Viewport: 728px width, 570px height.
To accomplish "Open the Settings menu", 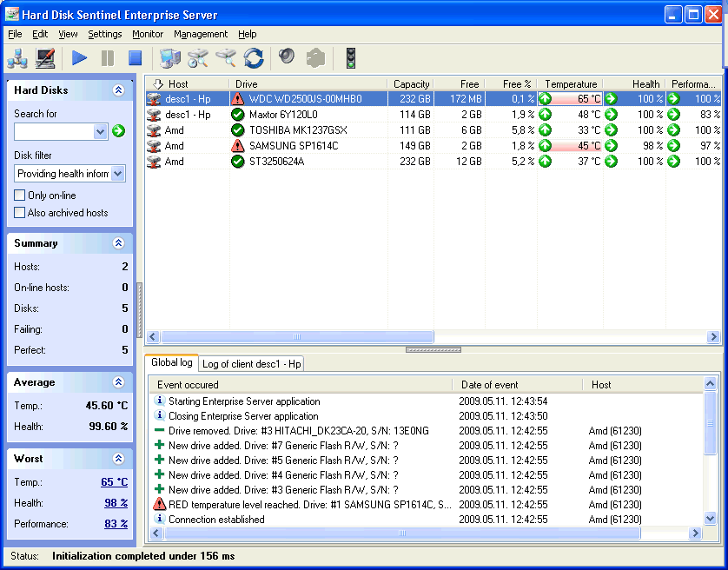I will pyautogui.click(x=105, y=34).
